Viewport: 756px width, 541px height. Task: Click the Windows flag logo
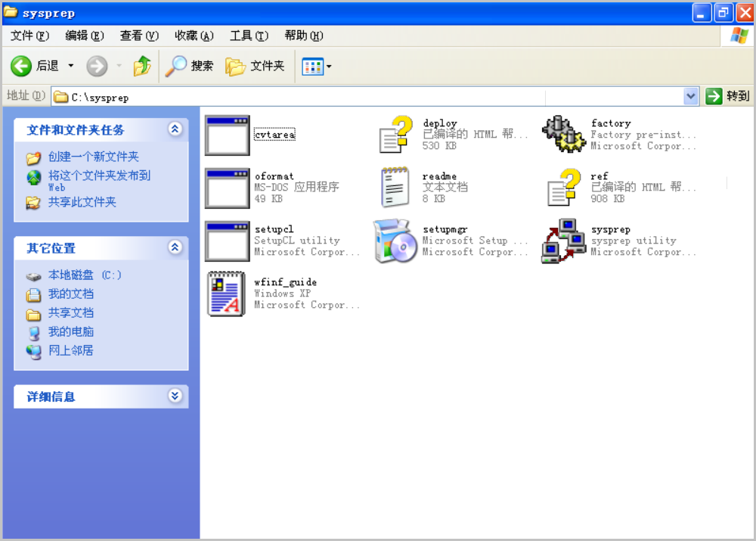click(739, 36)
